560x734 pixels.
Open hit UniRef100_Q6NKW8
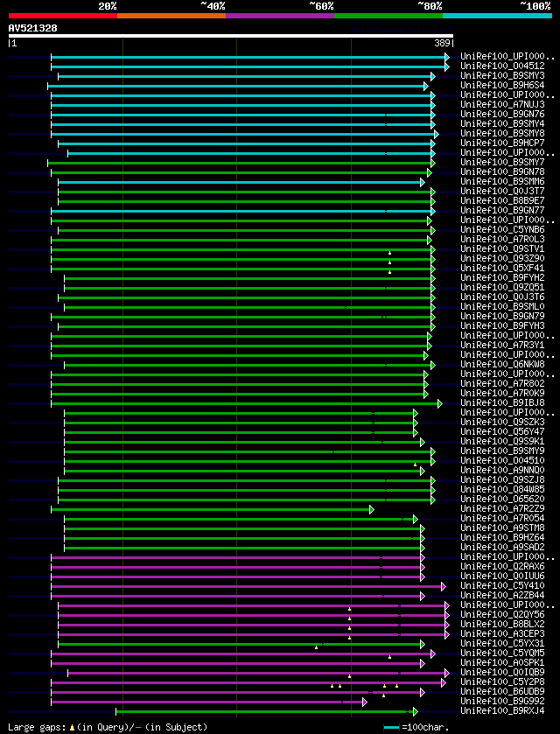(502, 364)
